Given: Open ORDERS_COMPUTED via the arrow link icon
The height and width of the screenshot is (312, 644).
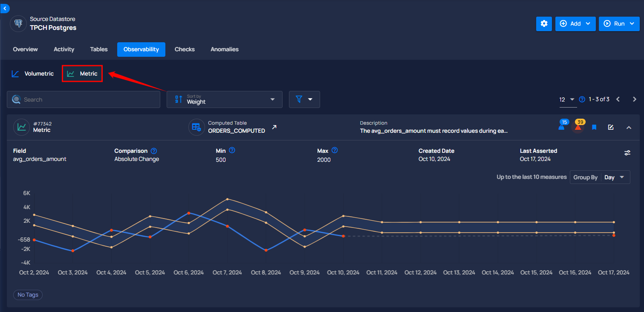Looking at the screenshot, I should coord(274,127).
